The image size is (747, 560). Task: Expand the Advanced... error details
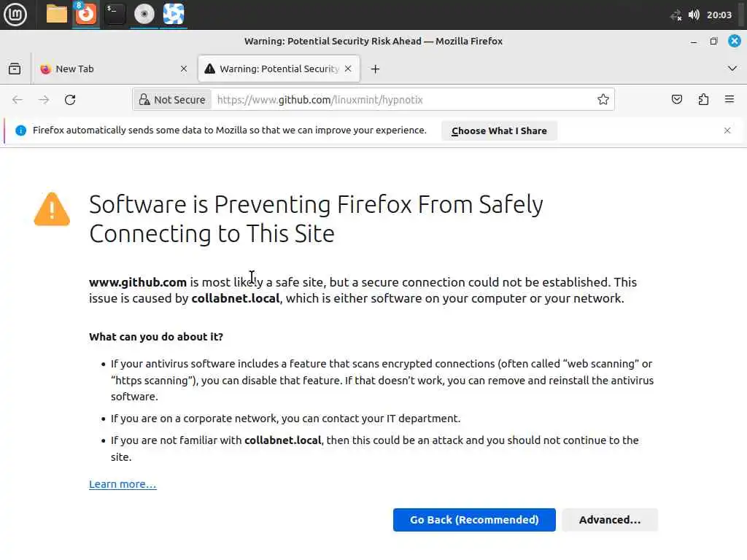(x=610, y=520)
